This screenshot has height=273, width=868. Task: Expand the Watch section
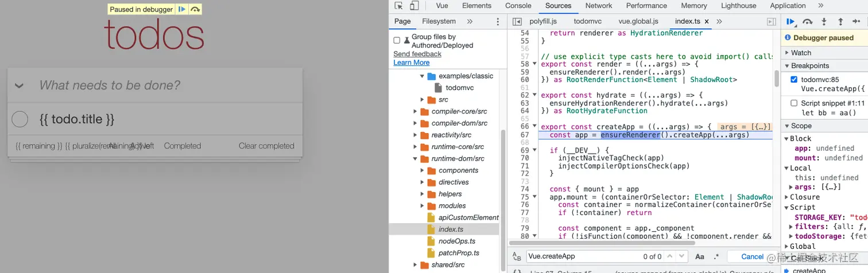pyautogui.click(x=787, y=53)
